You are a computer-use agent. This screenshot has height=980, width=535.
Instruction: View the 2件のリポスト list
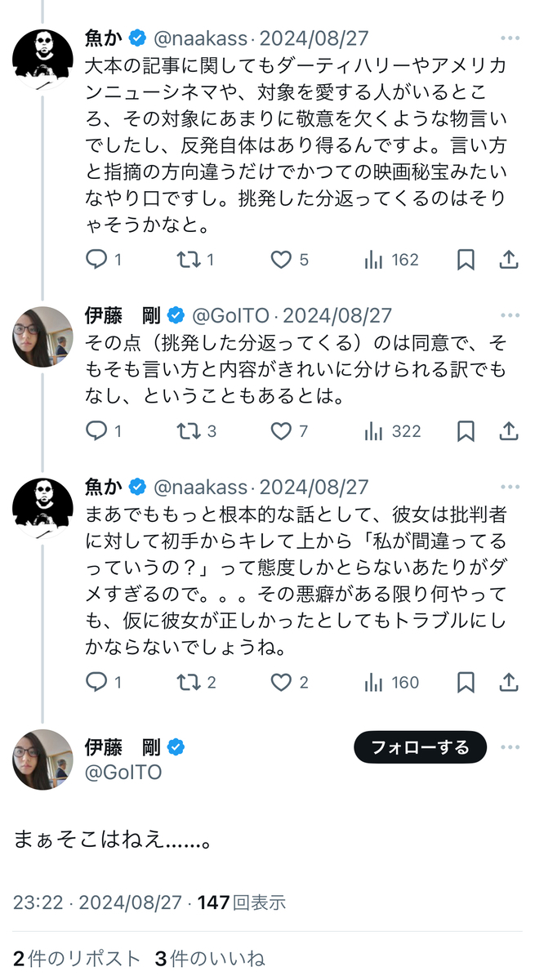[x=78, y=958]
